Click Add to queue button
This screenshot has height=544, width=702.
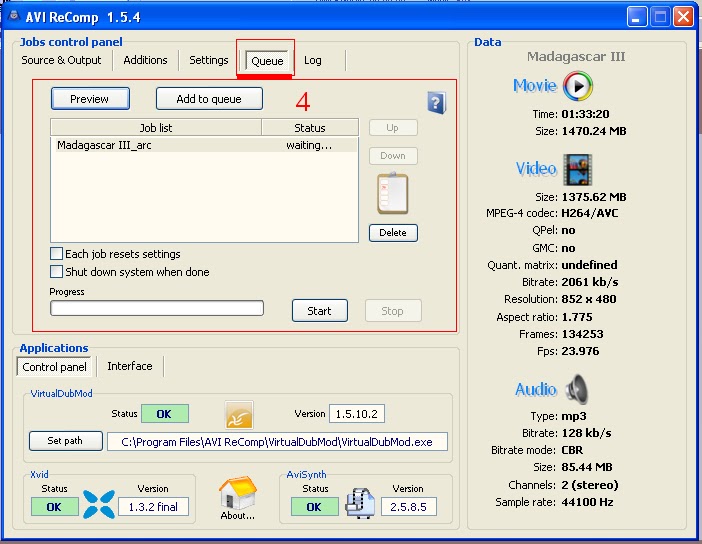(209, 99)
